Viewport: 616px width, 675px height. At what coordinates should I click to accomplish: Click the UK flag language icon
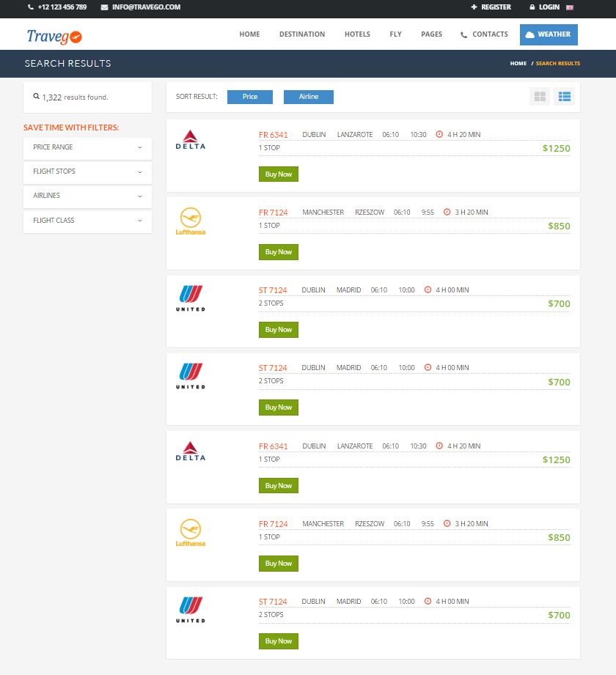click(570, 7)
